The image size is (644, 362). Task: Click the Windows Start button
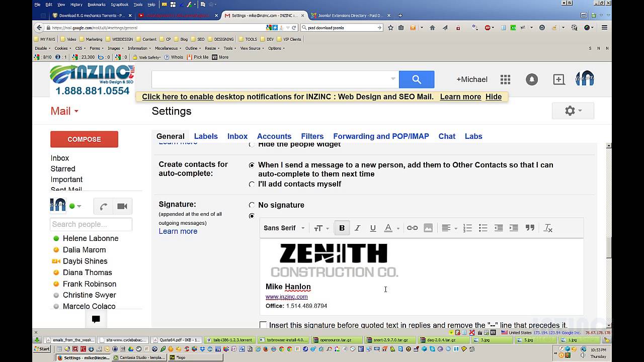42,349
